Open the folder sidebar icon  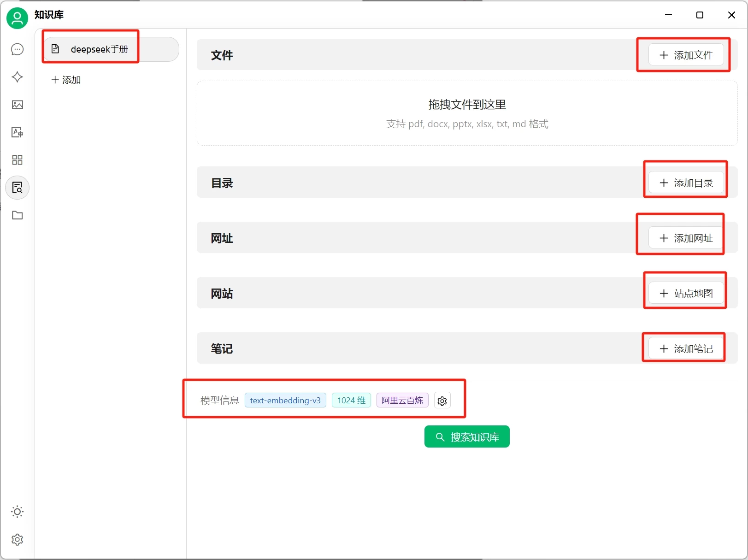click(x=17, y=215)
